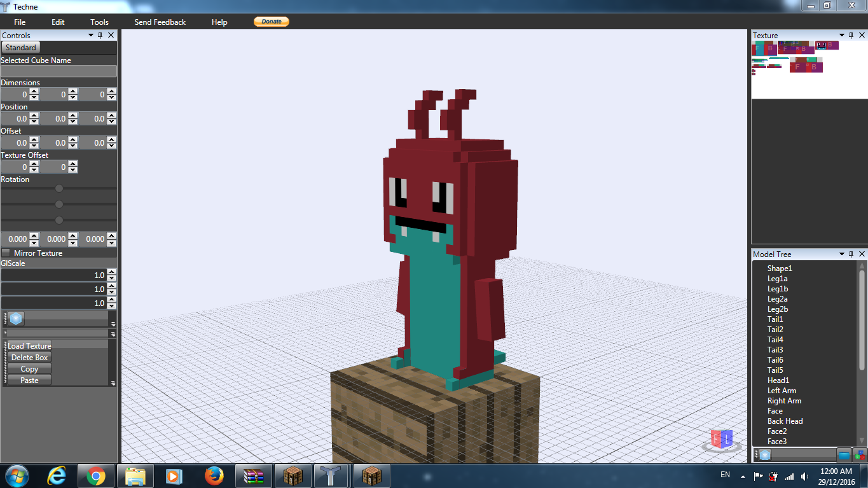Open the Controls panel dropdown arrow

(90, 36)
